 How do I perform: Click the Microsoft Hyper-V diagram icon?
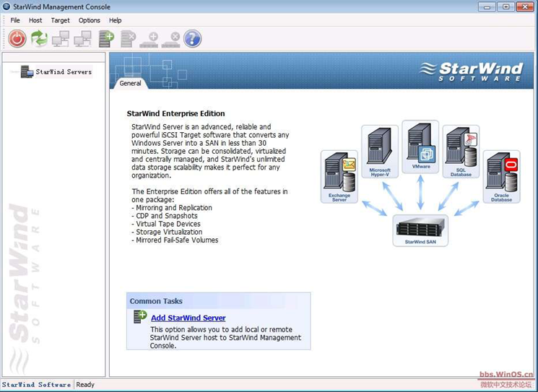pos(380,152)
